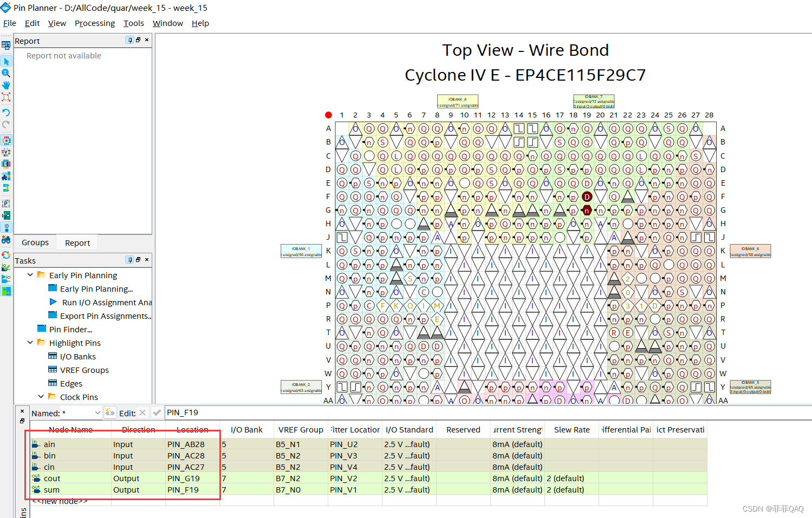Select the arrow pointer tool in left toolbar
The width and height of the screenshot is (812, 518).
pyautogui.click(x=6, y=61)
